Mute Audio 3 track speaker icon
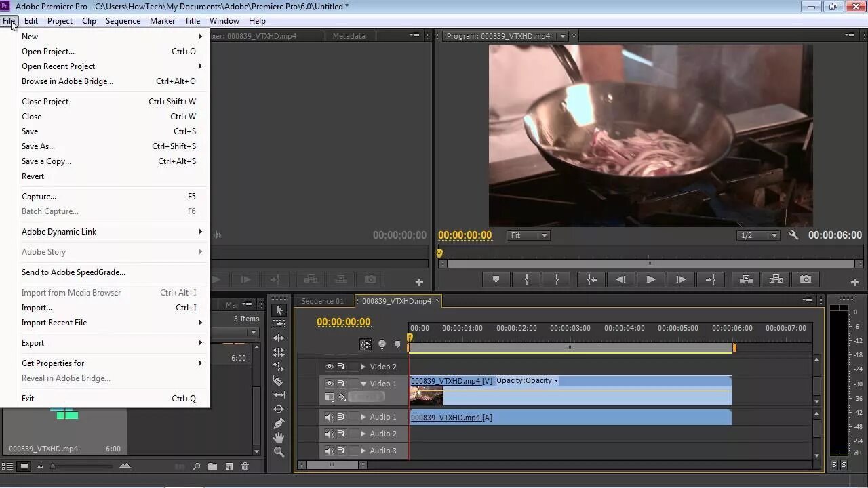868x488 pixels. tap(330, 451)
